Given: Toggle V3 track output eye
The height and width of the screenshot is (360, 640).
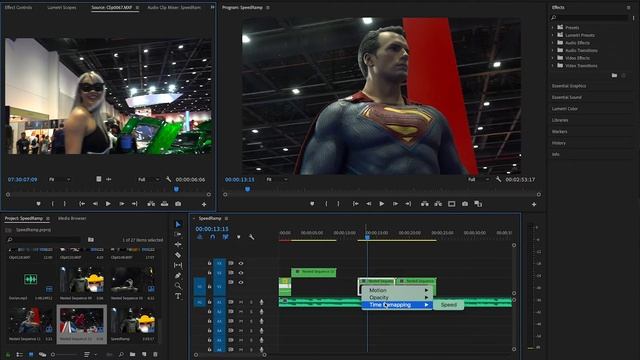Looking at the screenshot, I should (241, 263).
